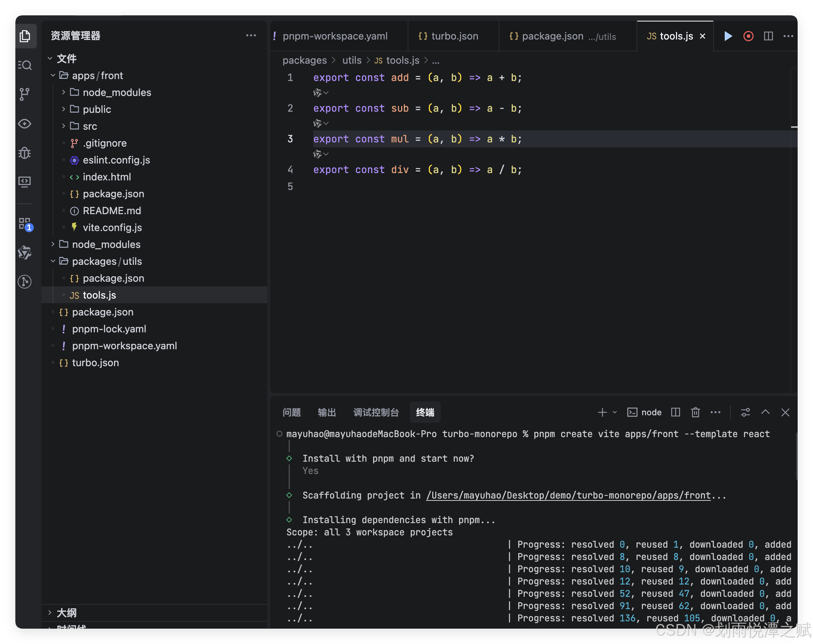The height and width of the screenshot is (644, 813).
Task: Switch to the turbo.json tab
Action: 454,36
